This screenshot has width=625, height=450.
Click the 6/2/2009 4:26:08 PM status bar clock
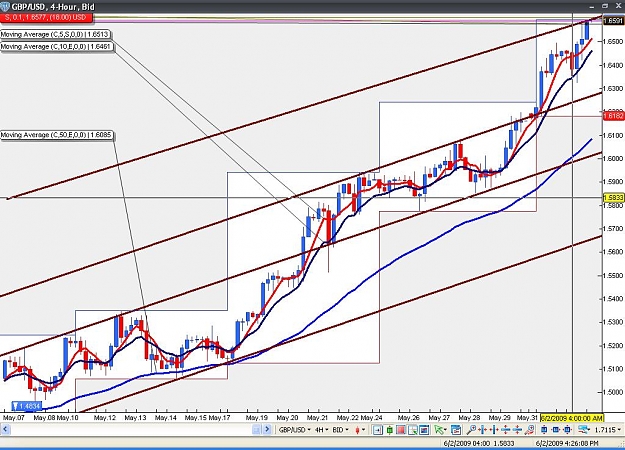567,443
